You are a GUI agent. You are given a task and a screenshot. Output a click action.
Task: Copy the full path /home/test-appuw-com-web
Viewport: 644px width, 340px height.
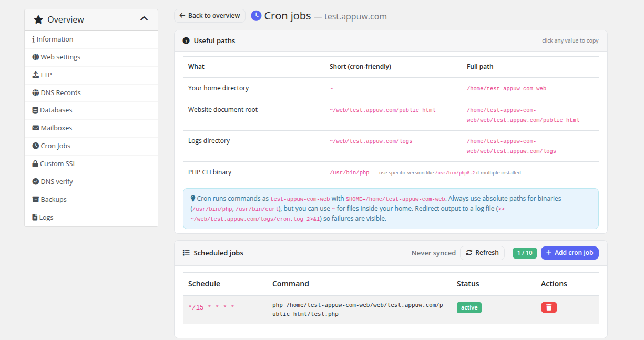[506, 89]
